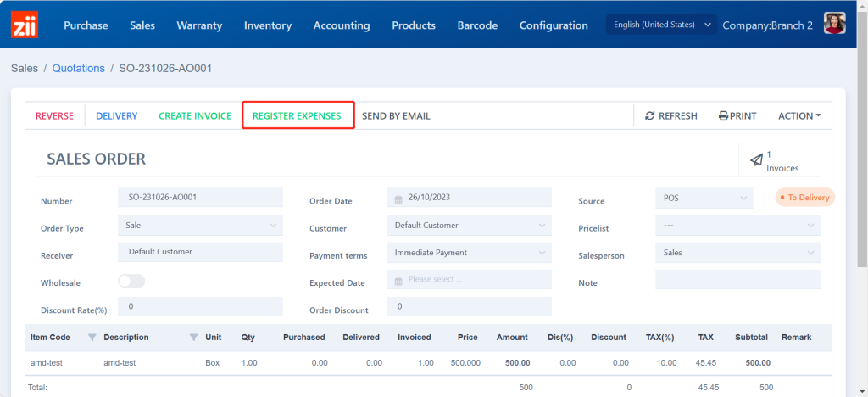868x397 pixels.
Task: Expand the Action dropdown menu
Action: point(798,116)
